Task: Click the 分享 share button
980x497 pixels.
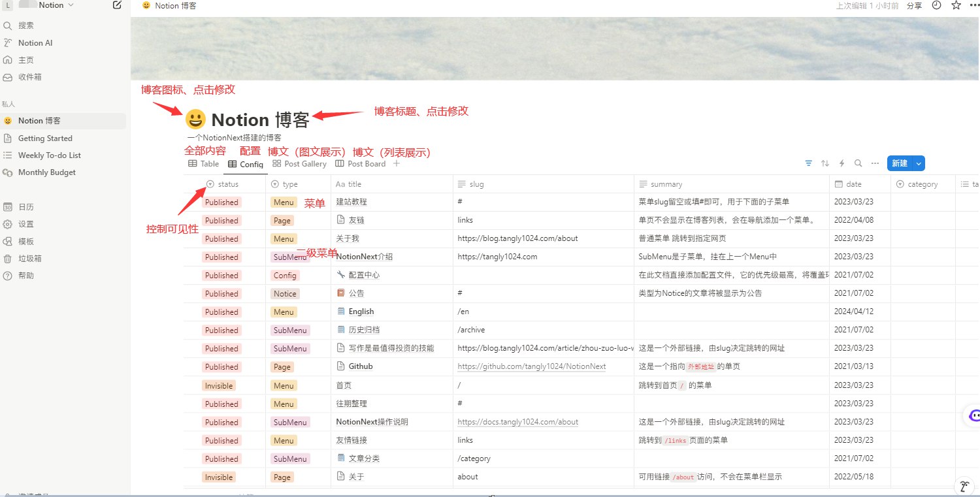Action: coord(914,6)
